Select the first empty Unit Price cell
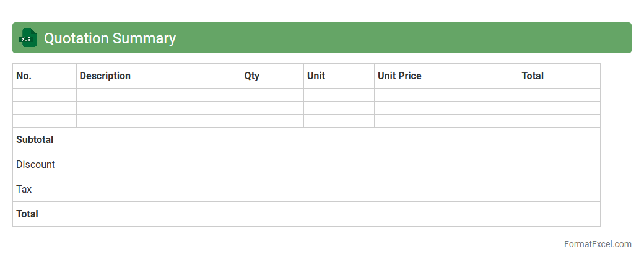 point(446,95)
